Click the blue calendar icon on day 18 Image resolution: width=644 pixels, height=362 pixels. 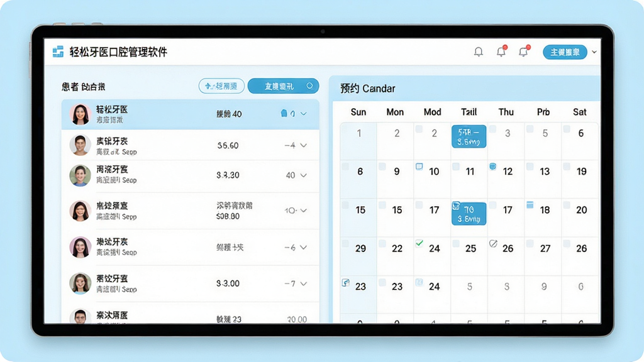[x=530, y=204]
